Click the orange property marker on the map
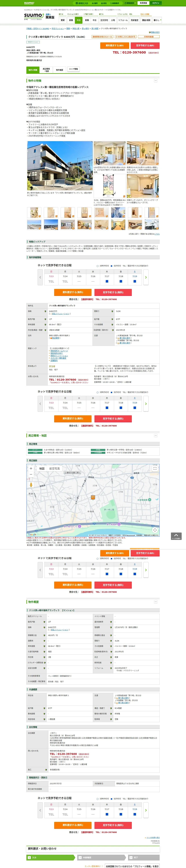 coord(93,497)
